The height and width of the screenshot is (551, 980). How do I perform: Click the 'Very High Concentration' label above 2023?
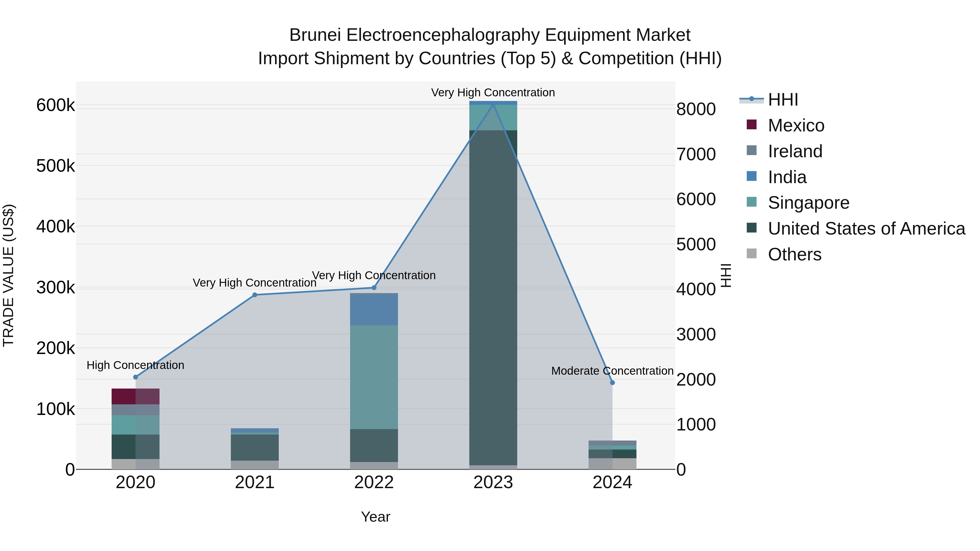493,93
